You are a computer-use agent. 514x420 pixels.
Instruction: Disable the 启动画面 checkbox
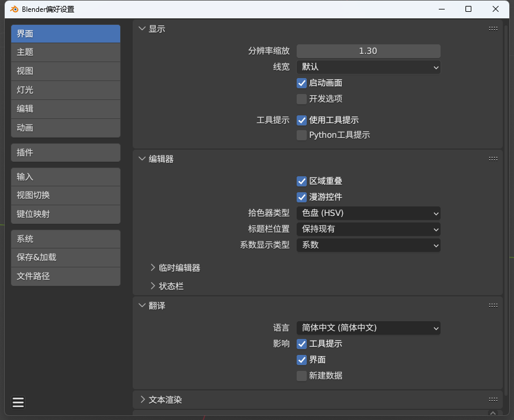click(x=301, y=83)
